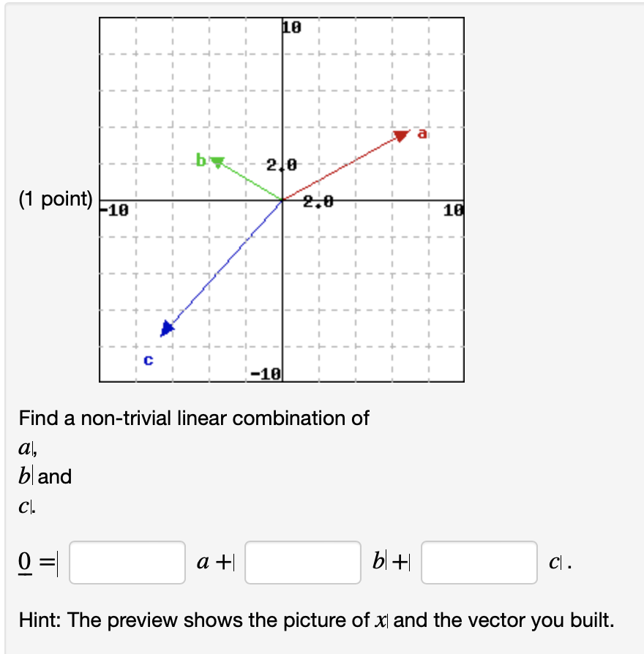Click the green label b on the graph
644x654 pixels.
tap(201, 161)
